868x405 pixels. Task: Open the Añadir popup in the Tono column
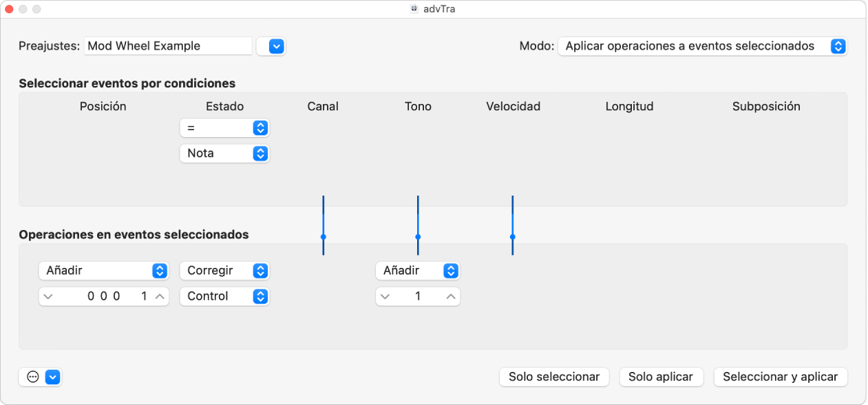pos(417,271)
